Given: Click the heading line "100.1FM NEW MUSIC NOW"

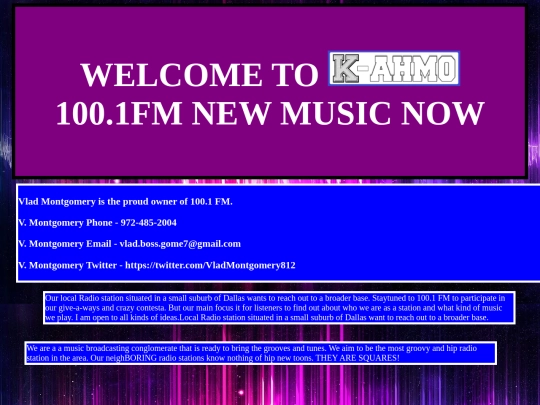Looking at the screenshot, I should pyautogui.click(x=270, y=113).
